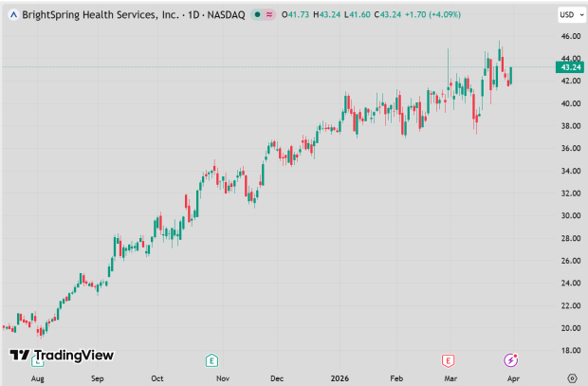Click the BrightSpring Health Services symbol title
The height and width of the screenshot is (386, 588).
[x=91, y=15]
